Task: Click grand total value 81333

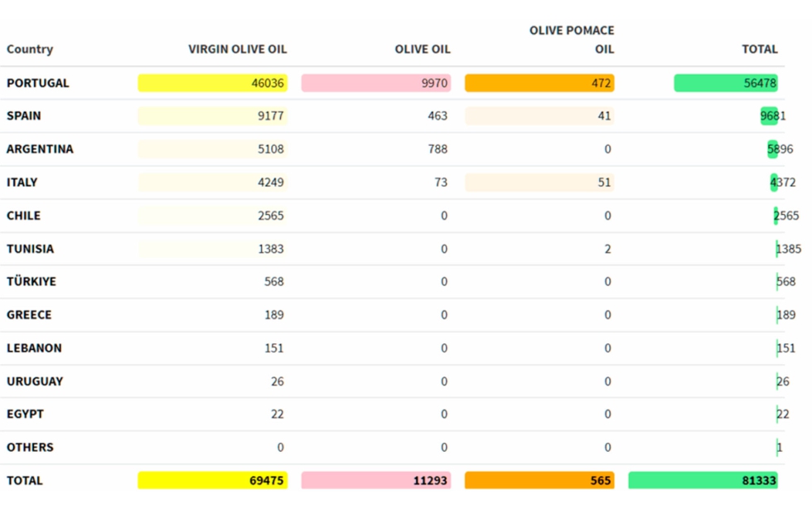Action: tap(759, 480)
